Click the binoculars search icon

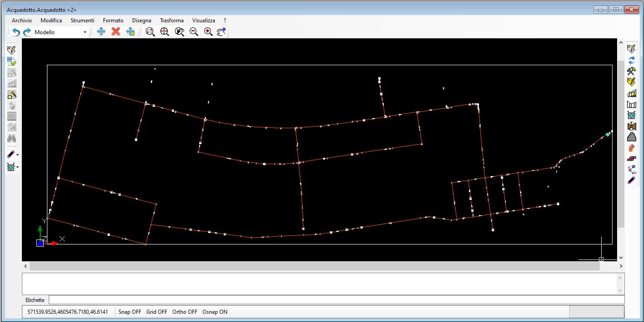(x=12, y=138)
